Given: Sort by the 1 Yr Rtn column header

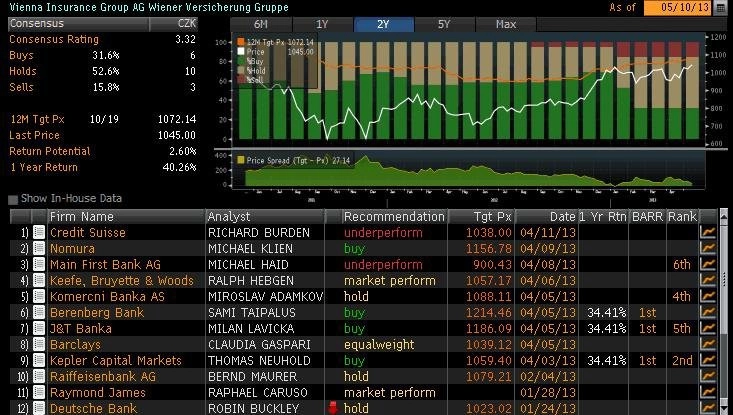Looking at the screenshot, I should 603,216.
